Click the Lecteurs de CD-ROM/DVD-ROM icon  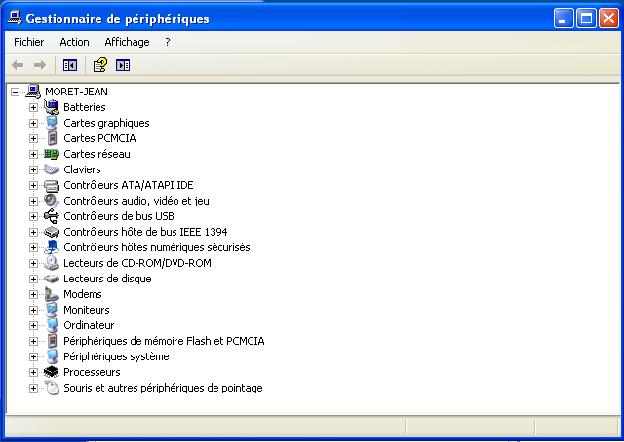[x=52, y=263]
